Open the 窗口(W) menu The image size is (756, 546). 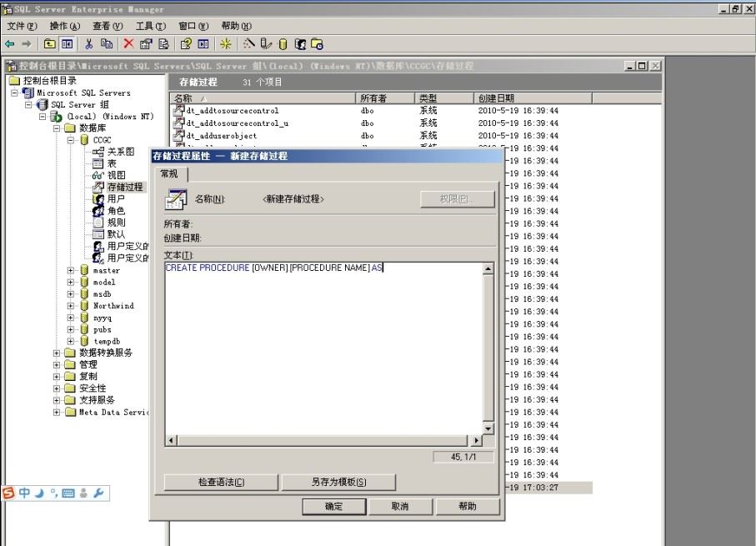click(x=193, y=26)
